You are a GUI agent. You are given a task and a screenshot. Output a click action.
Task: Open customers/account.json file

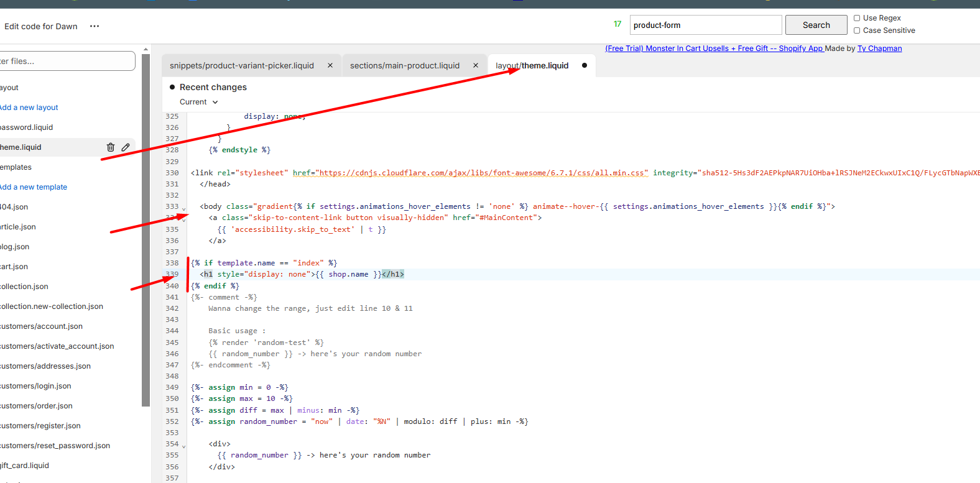pyautogui.click(x=41, y=326)
